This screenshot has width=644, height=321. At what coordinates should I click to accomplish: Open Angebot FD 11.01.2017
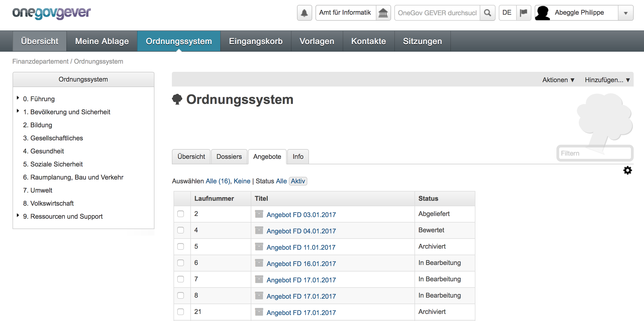pyautogui.click(x=301, y=247)
